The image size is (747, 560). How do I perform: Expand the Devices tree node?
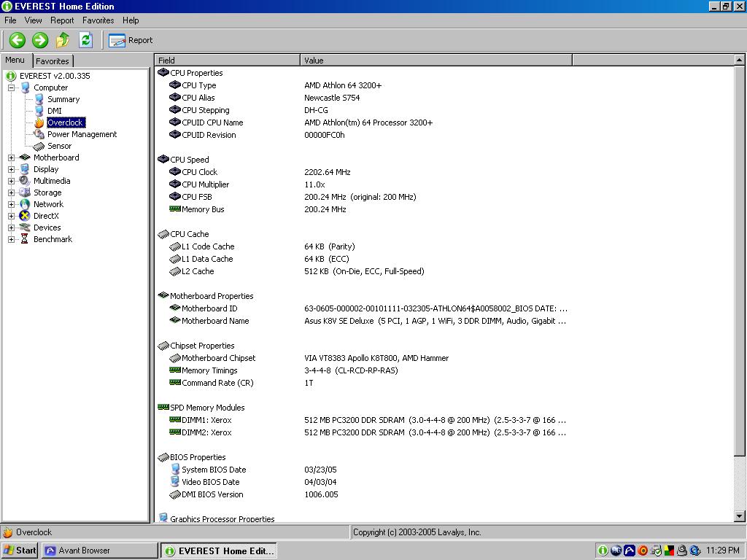point(12,227)
